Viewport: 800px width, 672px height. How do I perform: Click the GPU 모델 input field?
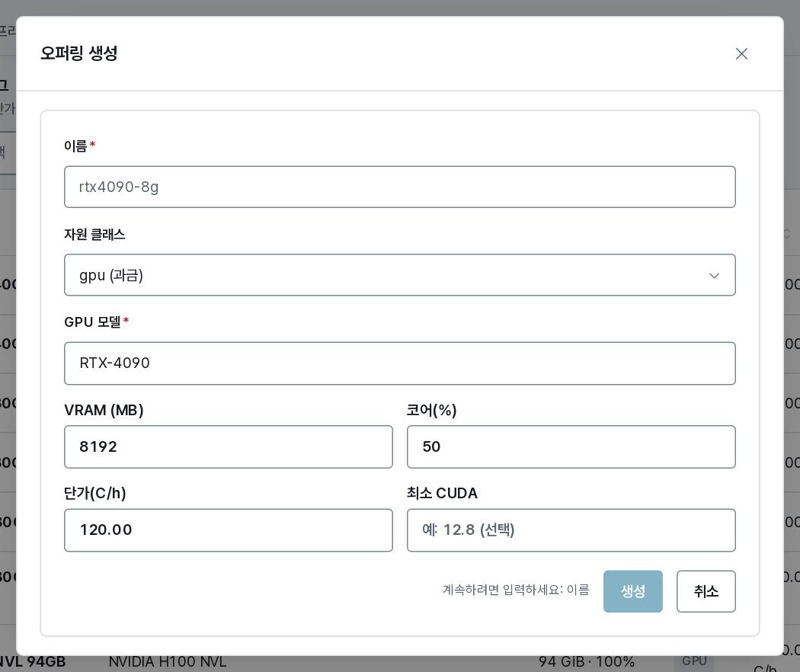coord(399,363)
